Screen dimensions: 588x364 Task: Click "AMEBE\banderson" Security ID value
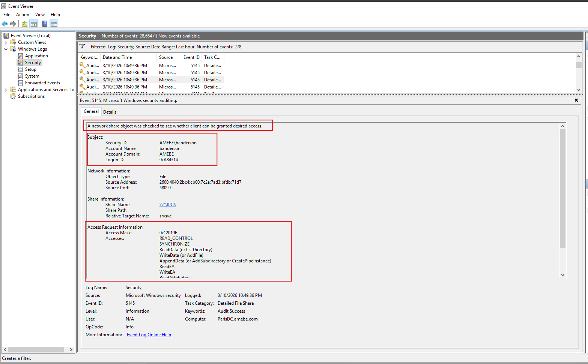point(178,143)
